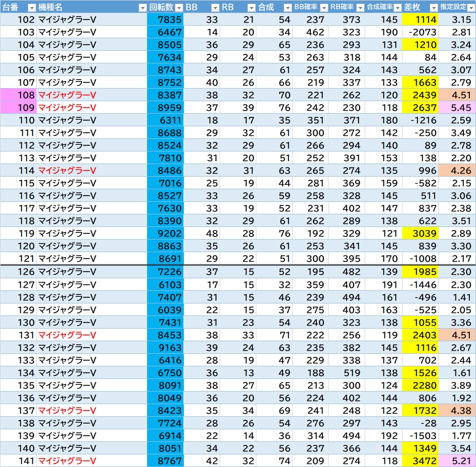476x467 pixels.
Task: Select 合成 cell 76 in row 109
Action: click(x=275, y=107)
